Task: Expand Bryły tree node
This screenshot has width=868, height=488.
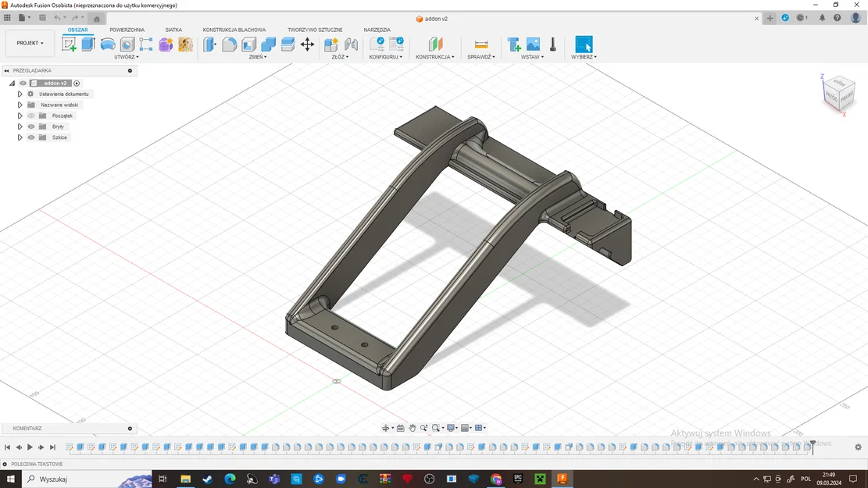Action: point(20,126)
